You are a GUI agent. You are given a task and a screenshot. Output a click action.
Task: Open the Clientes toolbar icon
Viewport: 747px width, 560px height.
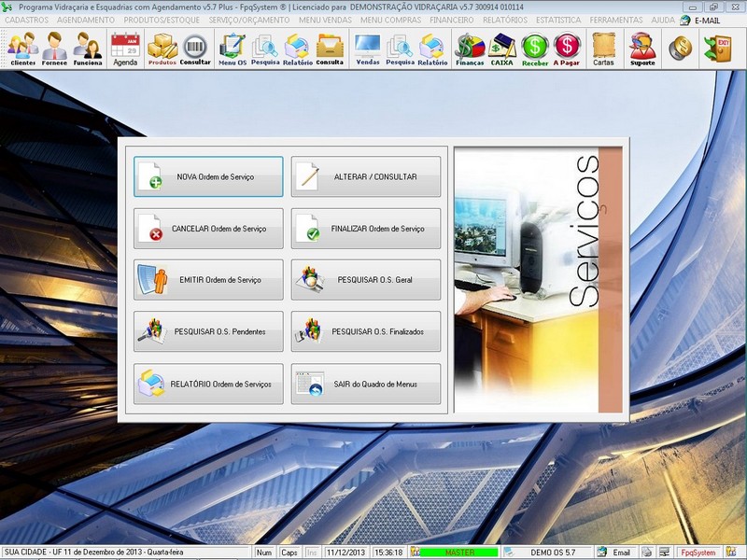click(23, 49)
